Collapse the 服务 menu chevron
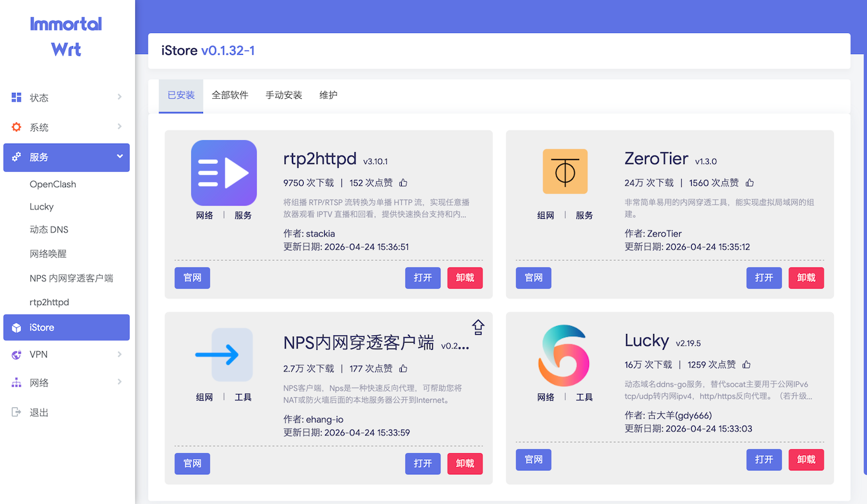Image resolution: width=867 pixels, height=504 pixels. click(120, 157)
